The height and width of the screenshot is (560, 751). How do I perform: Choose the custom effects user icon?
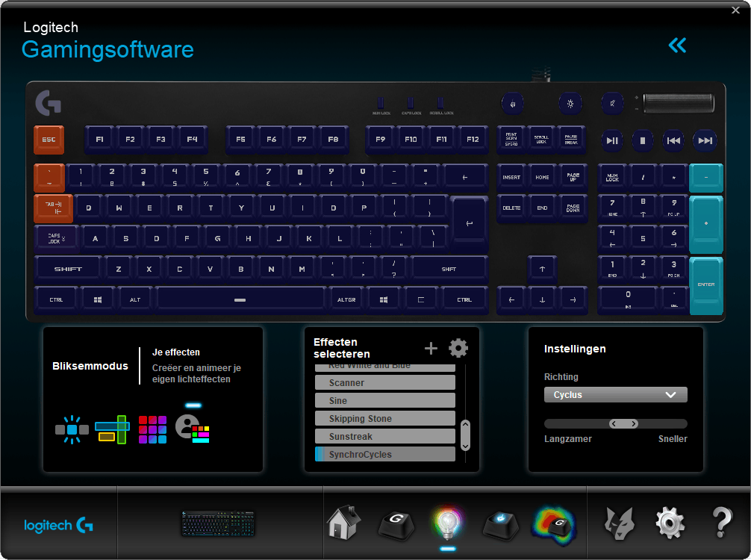(192, 429)
